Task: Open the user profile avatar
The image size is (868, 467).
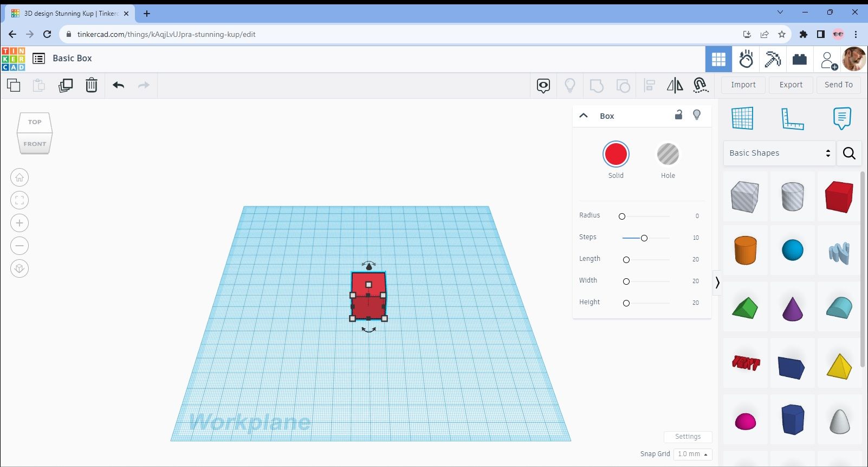Action: (x=854, y=59)
